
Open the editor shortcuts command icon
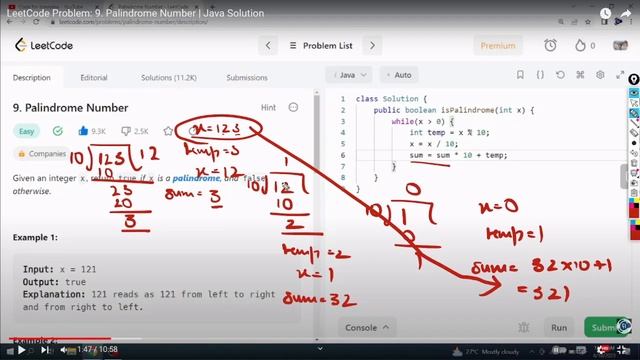pyautogui.click(x=580, y=75)
